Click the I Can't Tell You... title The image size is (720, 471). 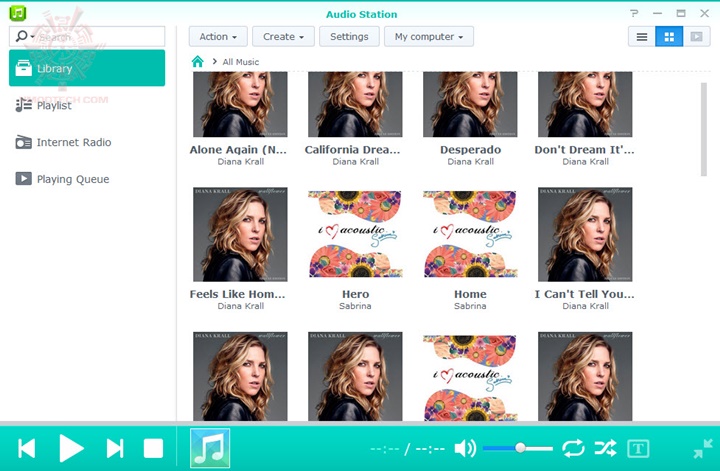[x=584, y=294]
